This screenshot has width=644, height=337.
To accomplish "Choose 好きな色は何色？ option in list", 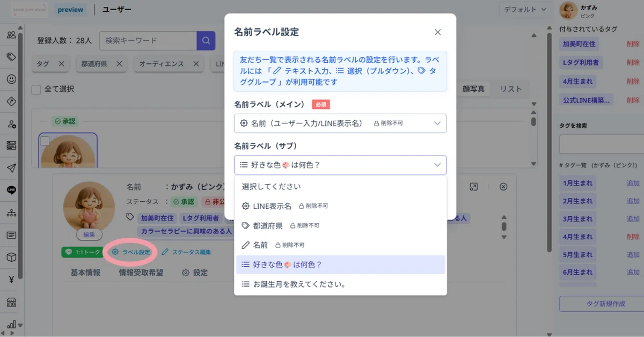I will (x=340, y=265).
